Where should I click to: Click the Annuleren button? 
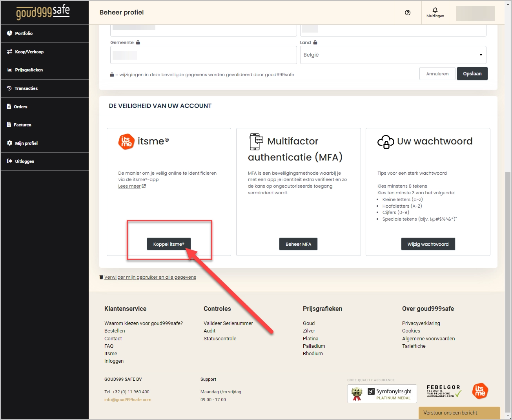pyautogui.click(x=437, y=74)
